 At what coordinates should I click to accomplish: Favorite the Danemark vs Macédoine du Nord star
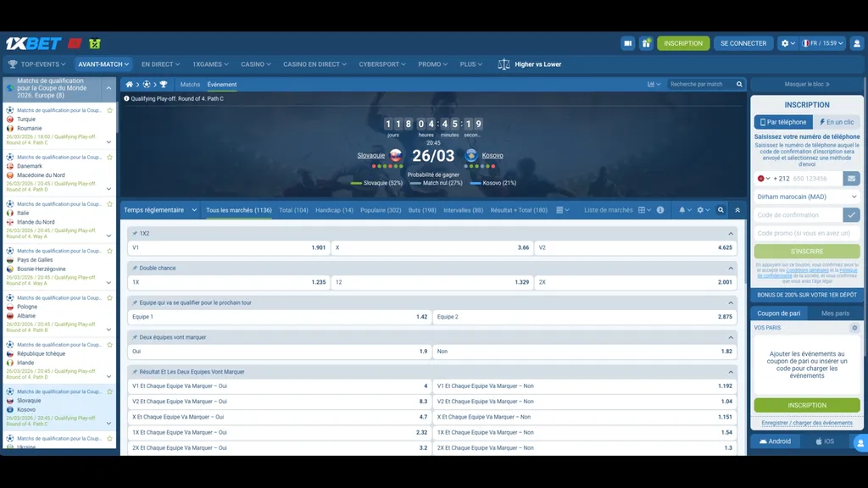click(x=109, y=157)
